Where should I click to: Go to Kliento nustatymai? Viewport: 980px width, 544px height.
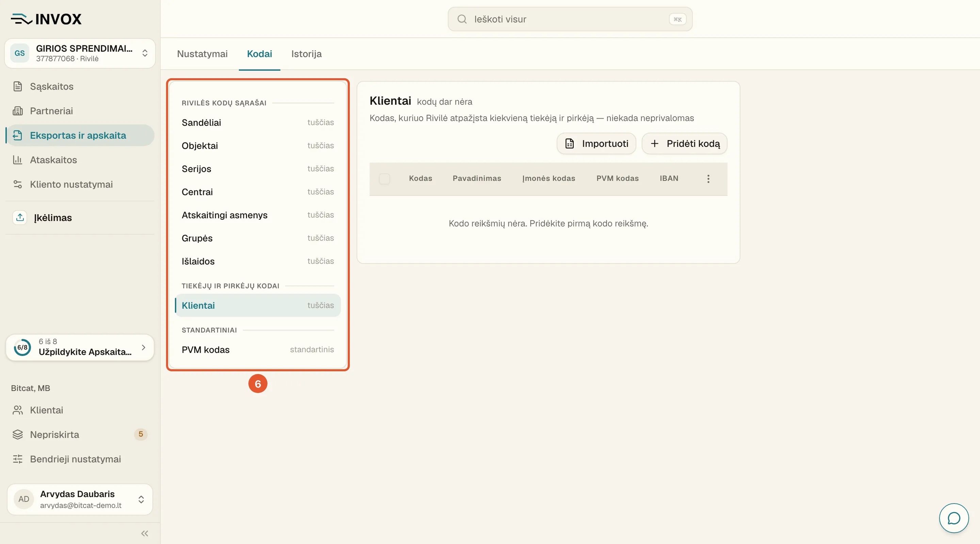(80, 184)
